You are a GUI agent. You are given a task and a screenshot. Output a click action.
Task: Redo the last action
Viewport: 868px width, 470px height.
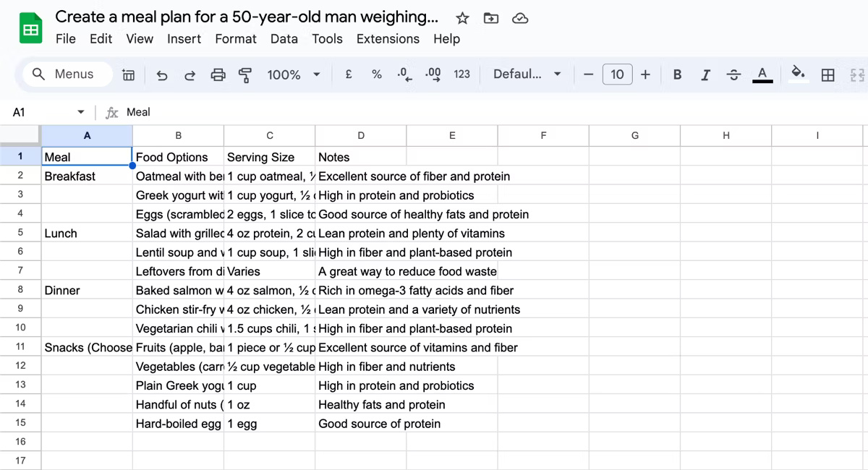tap(190, 74)
